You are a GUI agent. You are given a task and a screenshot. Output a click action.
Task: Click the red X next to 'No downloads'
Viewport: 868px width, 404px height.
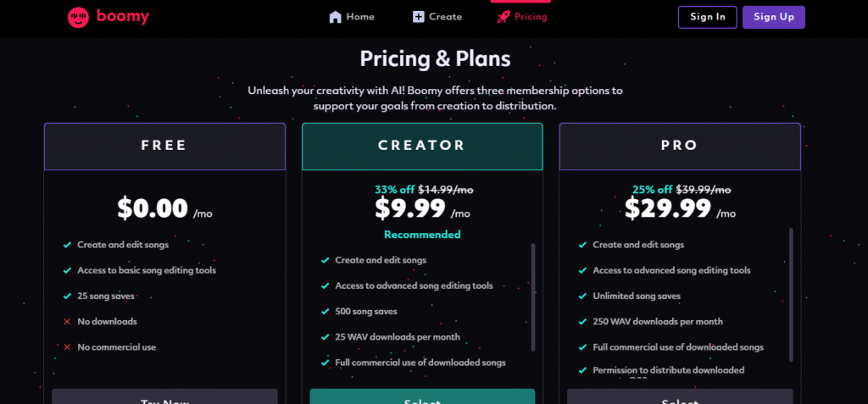[67, 321]
